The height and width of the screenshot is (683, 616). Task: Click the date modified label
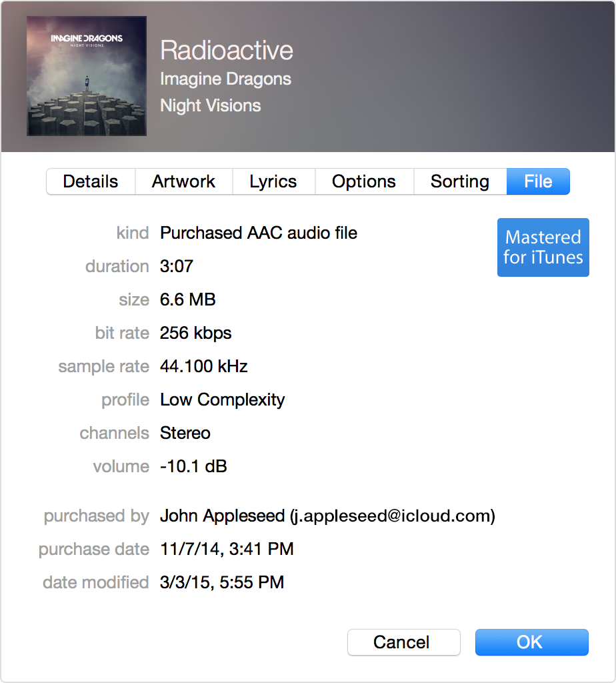coord(96,582)
